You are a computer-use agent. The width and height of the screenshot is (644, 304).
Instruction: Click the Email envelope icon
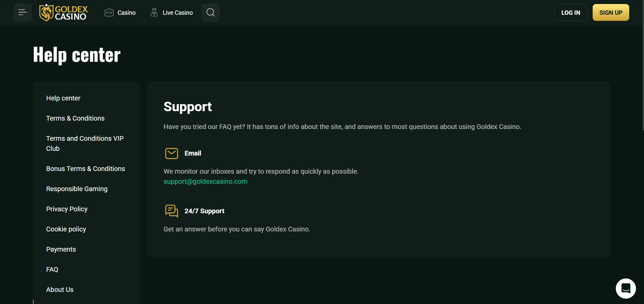tap(171, 154)
